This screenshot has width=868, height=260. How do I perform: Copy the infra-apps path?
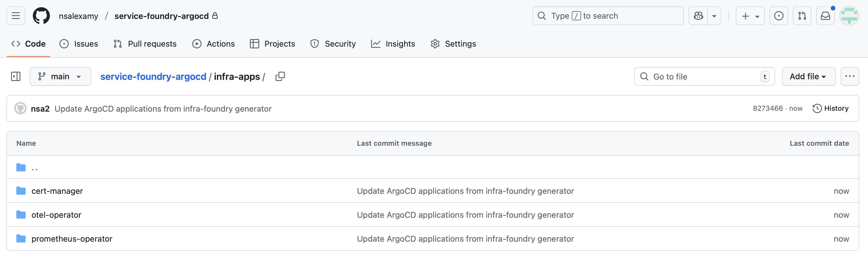click(x=280, y=77)
